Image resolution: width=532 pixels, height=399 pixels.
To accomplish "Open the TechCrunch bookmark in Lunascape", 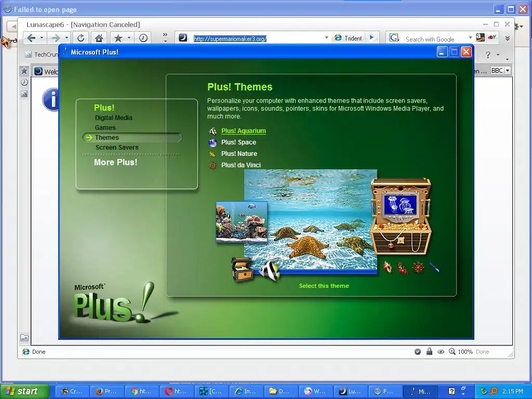I will pyautogui.click(x=42, y=54).
